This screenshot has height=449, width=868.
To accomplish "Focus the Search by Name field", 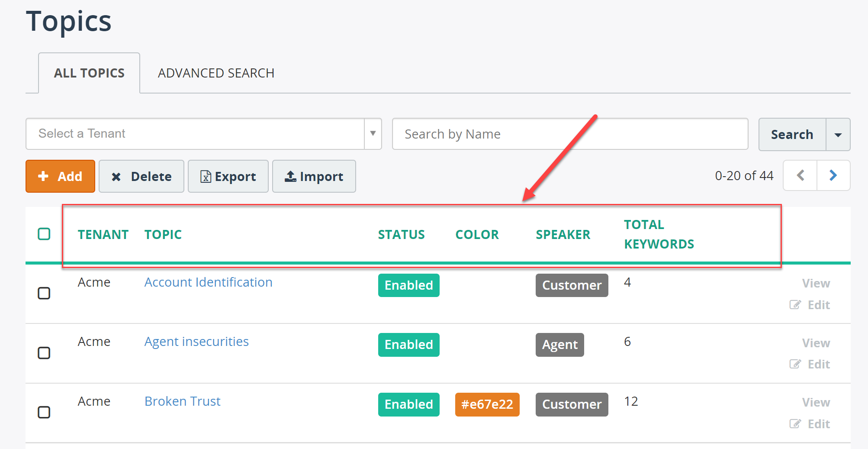I will tap(570, 134).
